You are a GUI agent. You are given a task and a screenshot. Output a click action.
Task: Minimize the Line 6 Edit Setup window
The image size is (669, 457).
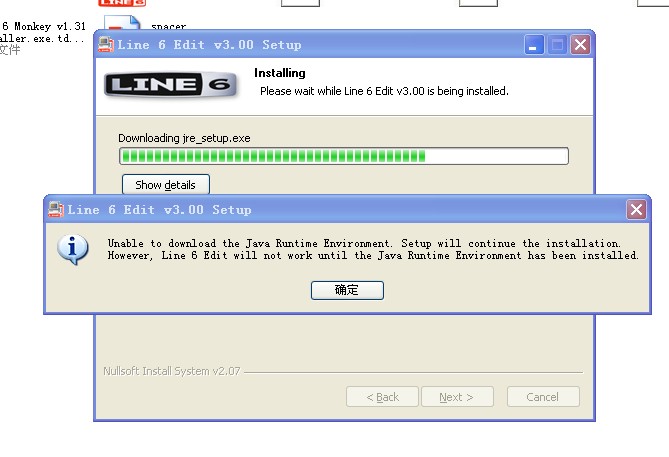(534, 44)
